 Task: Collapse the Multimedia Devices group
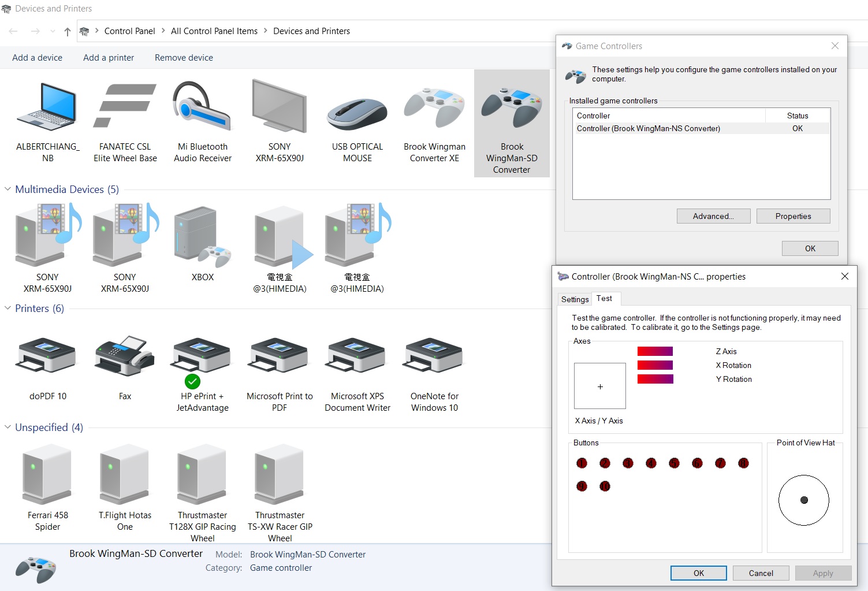8,189
